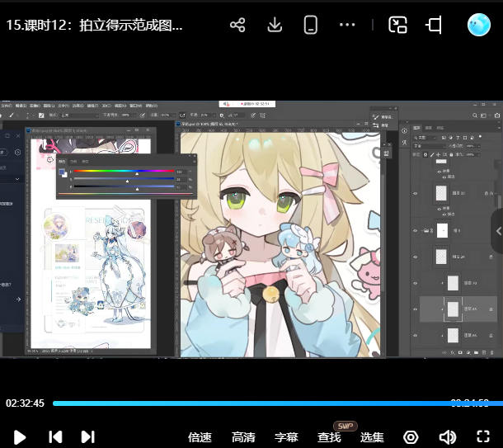Screen dimensions: 503x448
Task: Skip to the next episode
Action: point(87,437)
